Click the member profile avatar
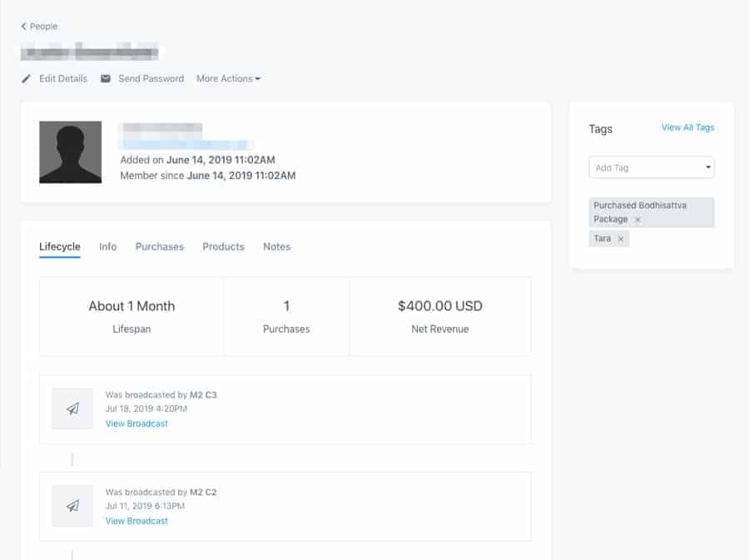 click(x=70, y=151)
